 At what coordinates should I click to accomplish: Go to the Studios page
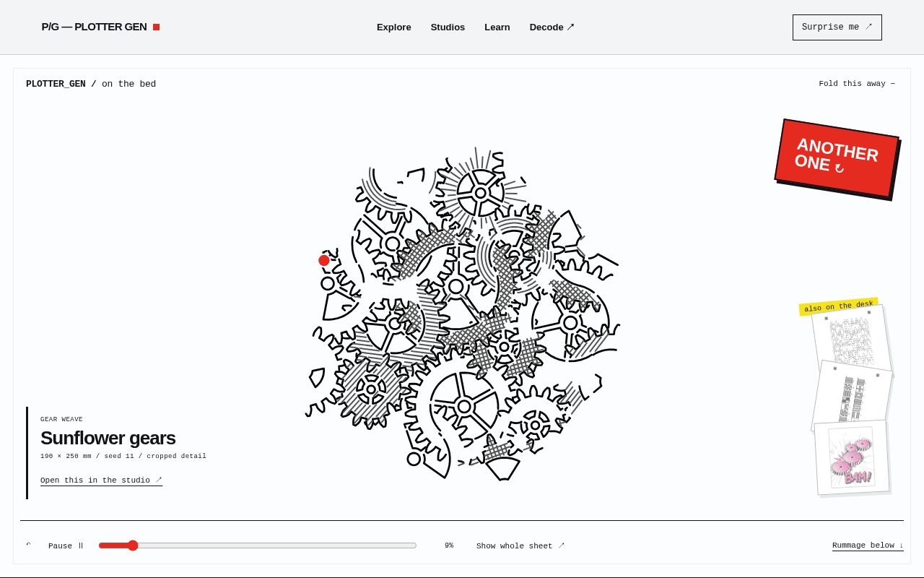448,27
